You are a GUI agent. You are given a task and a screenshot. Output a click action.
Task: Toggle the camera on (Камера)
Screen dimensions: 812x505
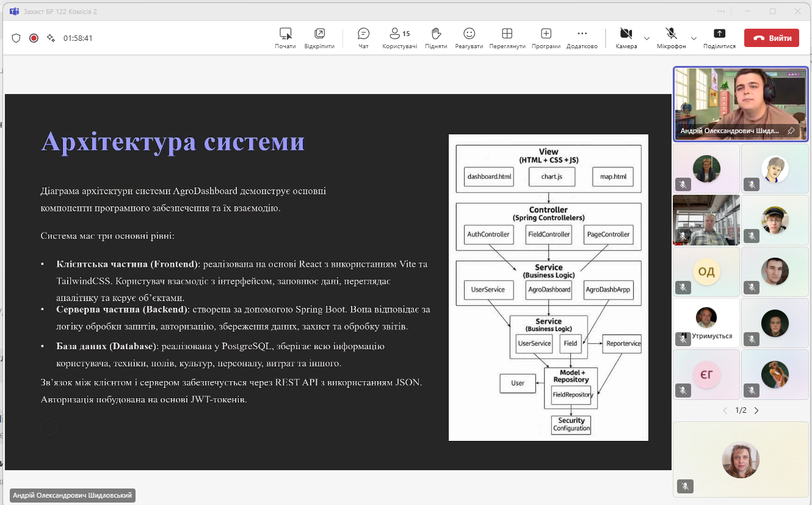click(626, 38)
